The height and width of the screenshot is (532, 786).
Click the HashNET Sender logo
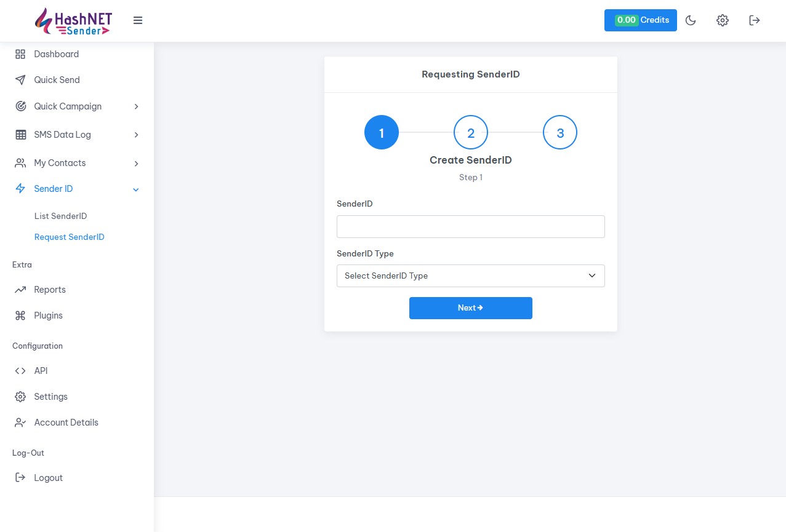pos(73,21)
